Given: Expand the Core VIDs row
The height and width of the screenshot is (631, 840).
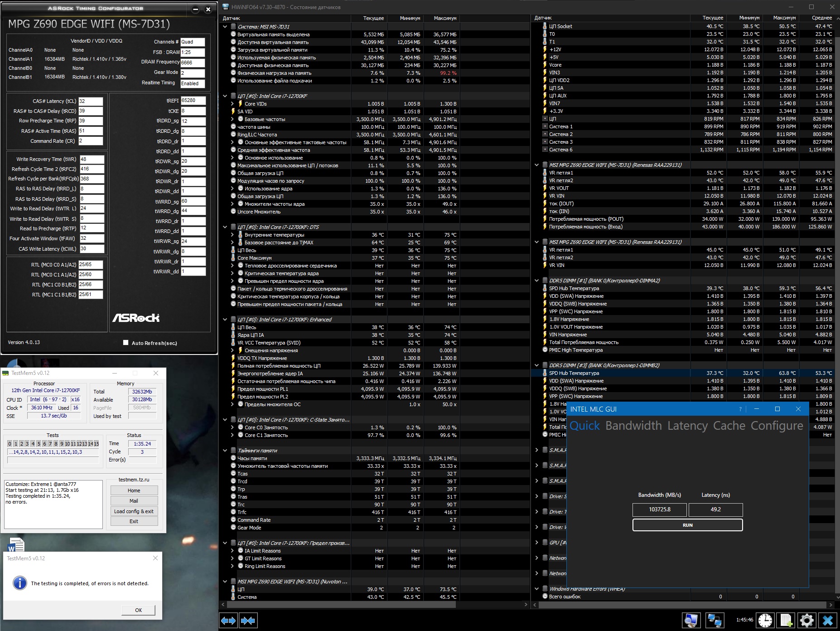Looking at the screenshot, I should 232,104.
